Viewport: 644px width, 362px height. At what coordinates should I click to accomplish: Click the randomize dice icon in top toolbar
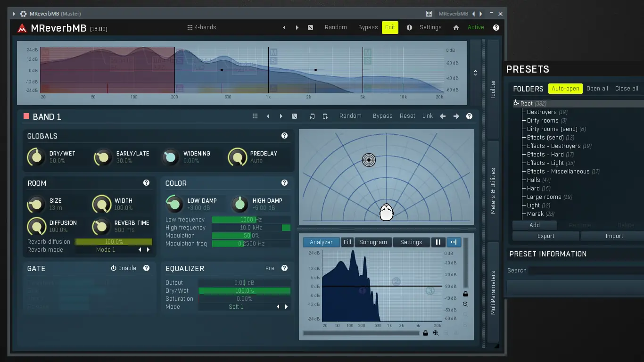[x=310, y=27]
